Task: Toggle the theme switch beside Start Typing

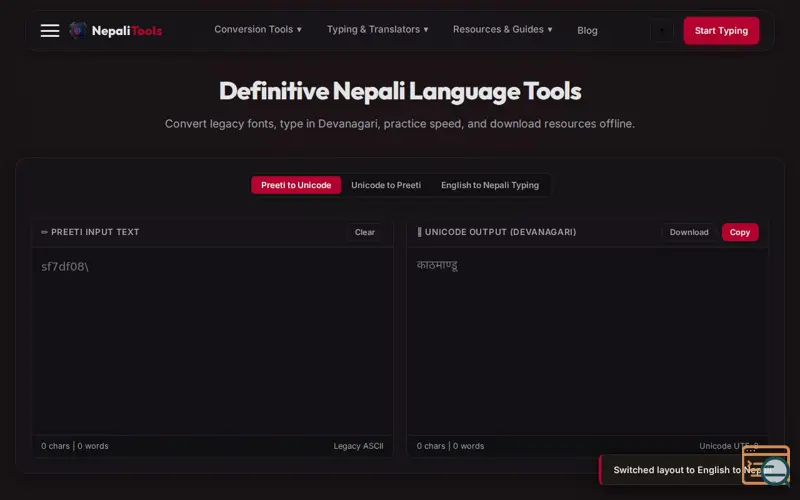Action: coord(662,31)
